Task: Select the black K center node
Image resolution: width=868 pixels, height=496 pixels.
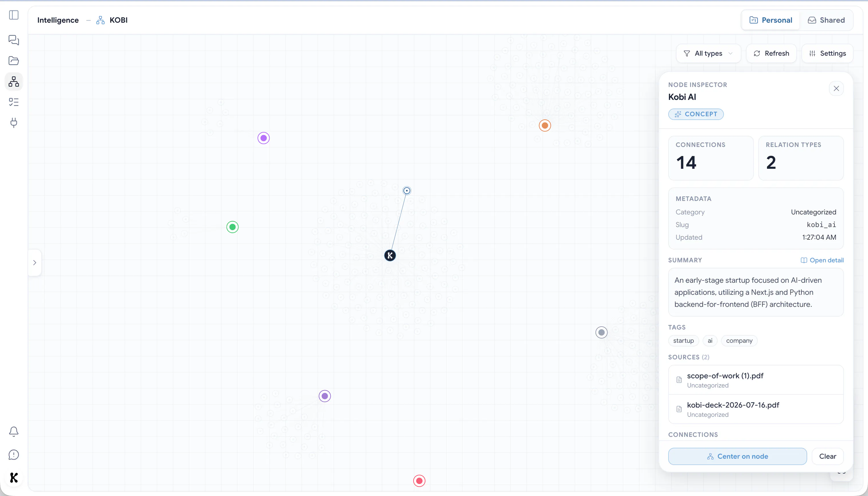Action: click(390, 255)
